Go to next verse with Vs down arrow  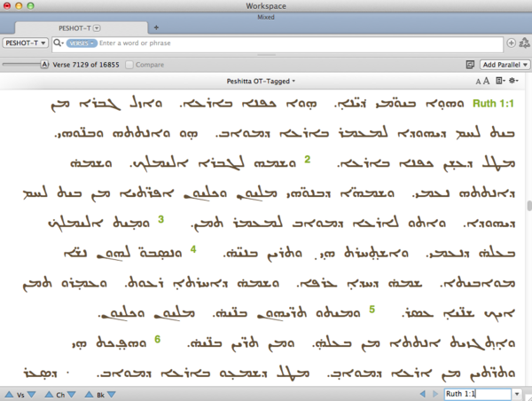coord(33,394)
